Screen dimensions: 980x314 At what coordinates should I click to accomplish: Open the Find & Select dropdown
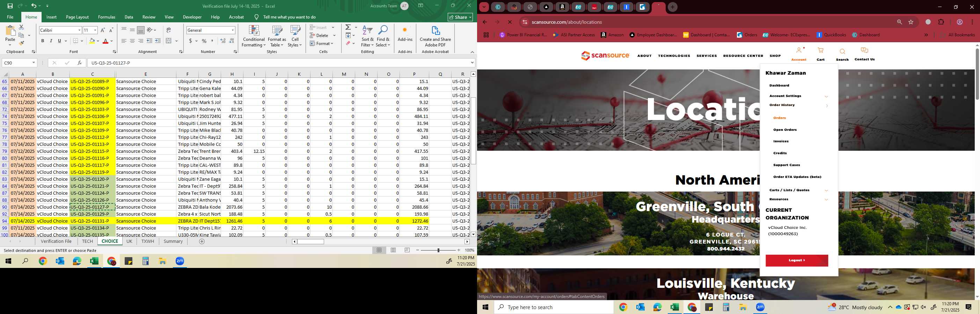(383, 36)
